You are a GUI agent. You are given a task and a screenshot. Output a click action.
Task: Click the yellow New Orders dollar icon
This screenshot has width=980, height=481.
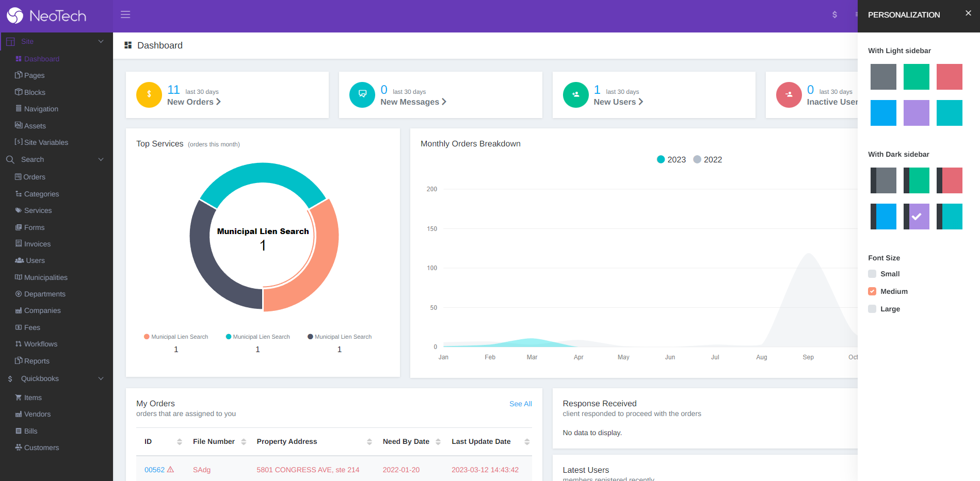pyautogui.click(x=149, y=94)
